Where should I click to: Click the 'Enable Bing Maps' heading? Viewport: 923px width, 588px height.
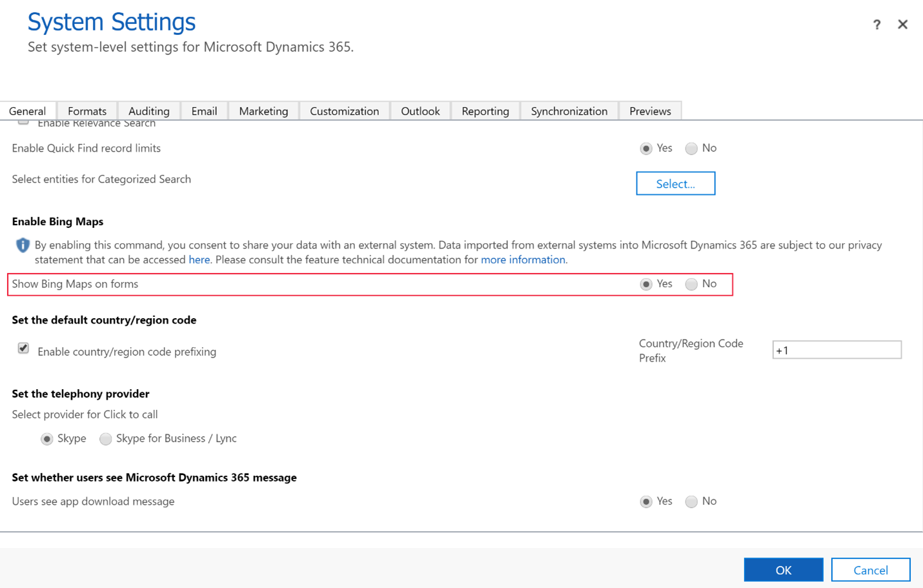click(57, 221)
